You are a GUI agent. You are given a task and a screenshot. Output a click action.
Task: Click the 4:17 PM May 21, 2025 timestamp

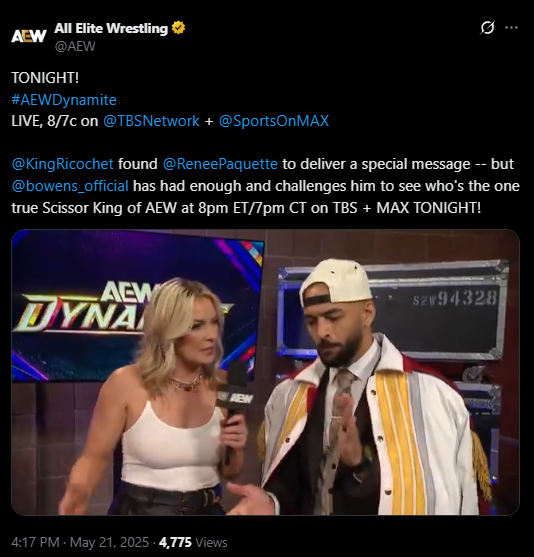[x=80, y=542]
